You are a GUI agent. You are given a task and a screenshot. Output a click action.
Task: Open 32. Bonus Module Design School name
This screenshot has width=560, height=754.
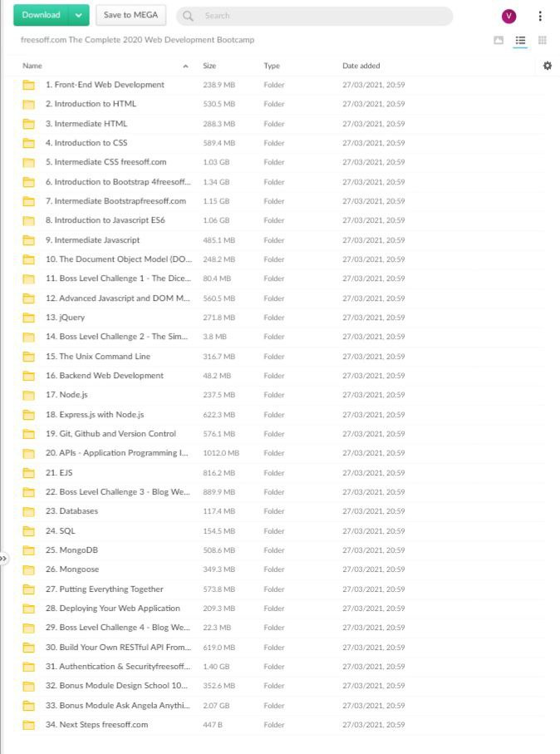point(117,686)
